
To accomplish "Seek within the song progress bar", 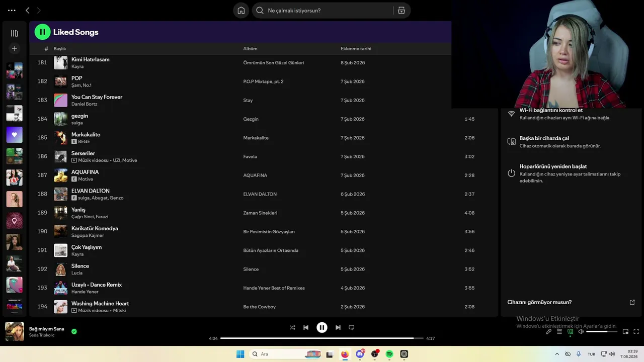I will click(x=322, y=338).
